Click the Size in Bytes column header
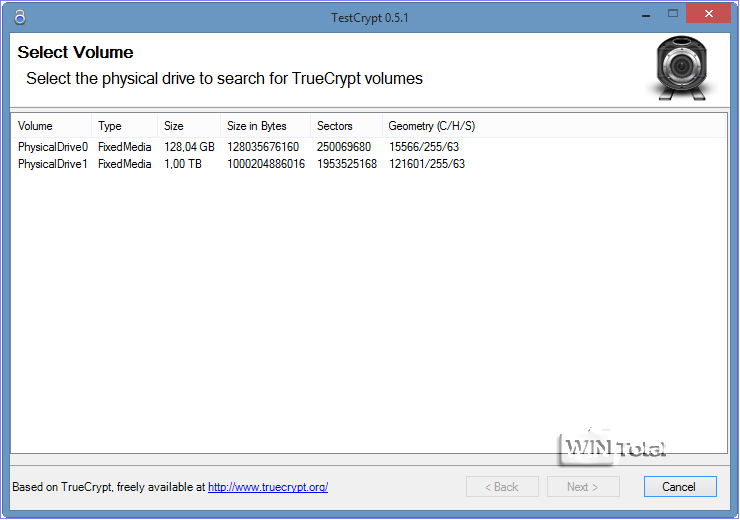Screen dimensions: 740x520 click(266, 126)
